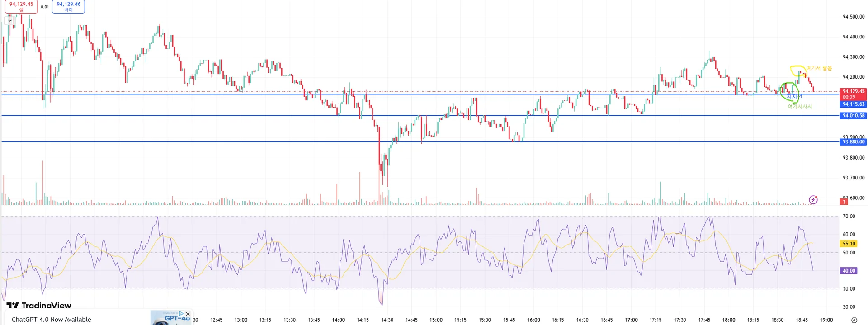Click the 0.01 spread value
The width and height of the screenshot is (868, 325).
45,7
